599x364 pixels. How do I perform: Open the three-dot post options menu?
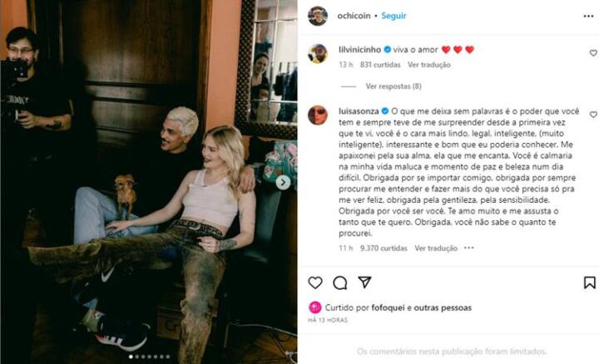click(x=588, y=16)
